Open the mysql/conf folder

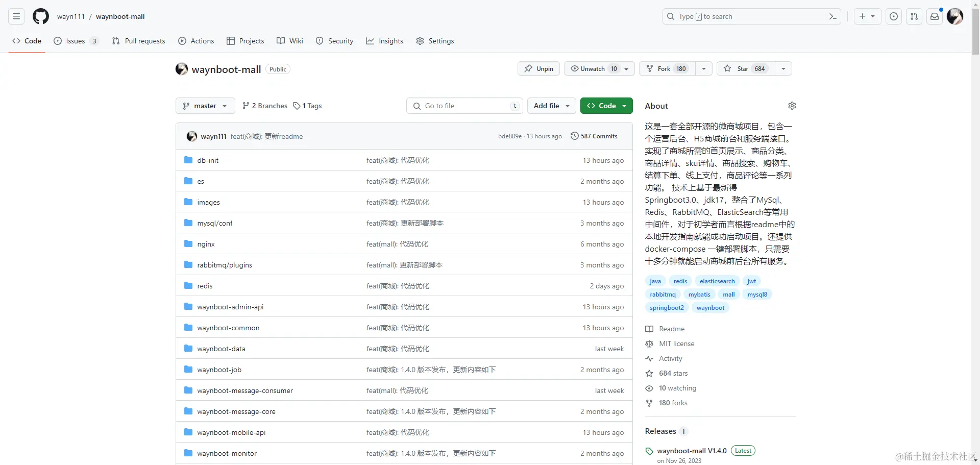(215, 223)
